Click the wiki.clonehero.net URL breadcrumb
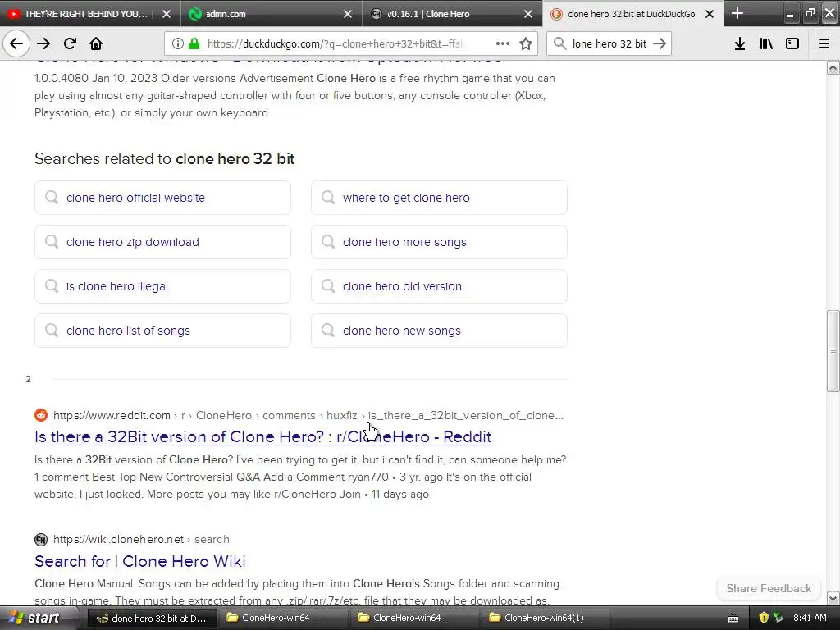This screenshot has height=630, width=840. click(141, 540)
